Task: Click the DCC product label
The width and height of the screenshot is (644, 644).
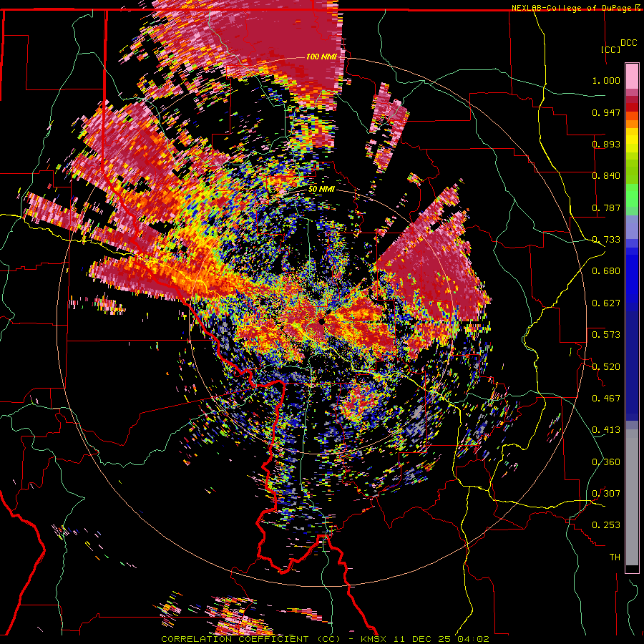Action: point(628,43)
